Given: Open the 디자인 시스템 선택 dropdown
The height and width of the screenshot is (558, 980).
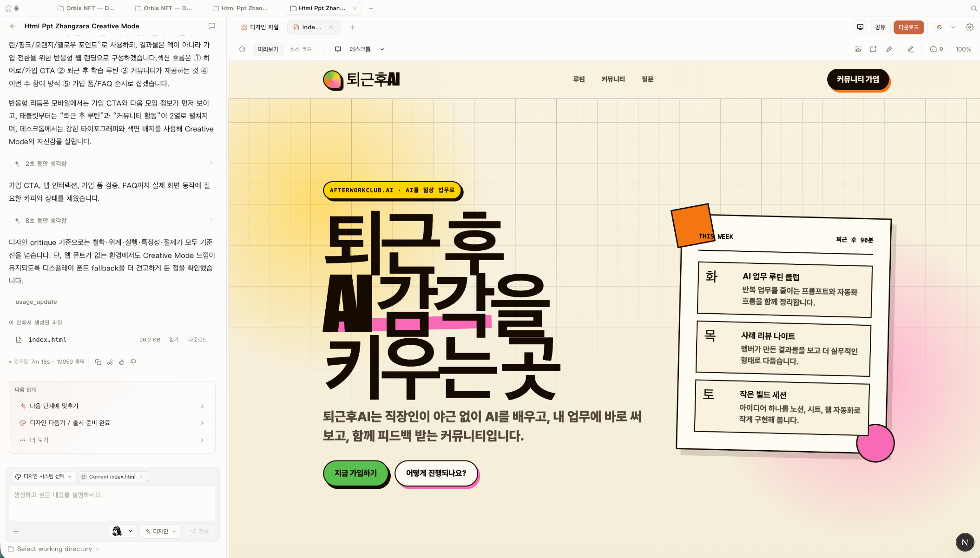Looking at the screenshot, I should (43, 477).
